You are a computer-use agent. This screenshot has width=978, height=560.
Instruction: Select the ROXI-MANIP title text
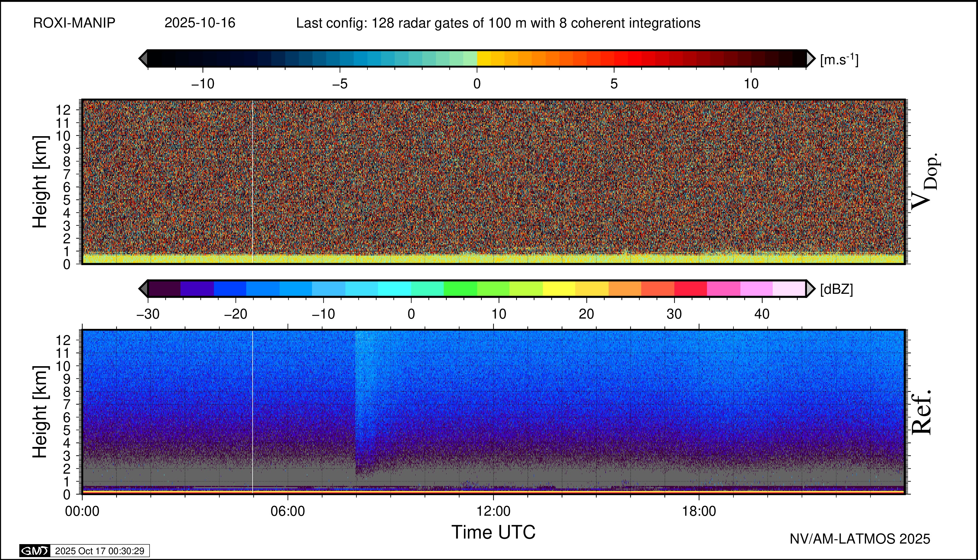coord(74,23)
